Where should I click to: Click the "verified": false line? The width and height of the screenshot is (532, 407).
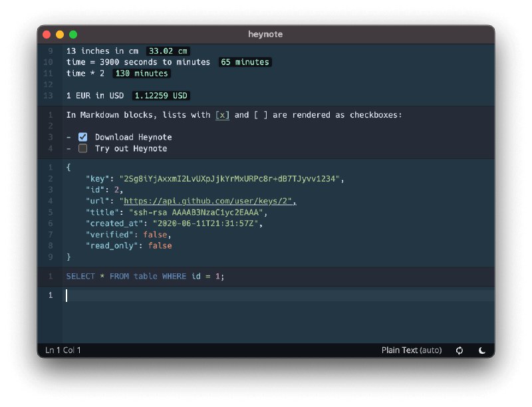[x=128, y=235]
